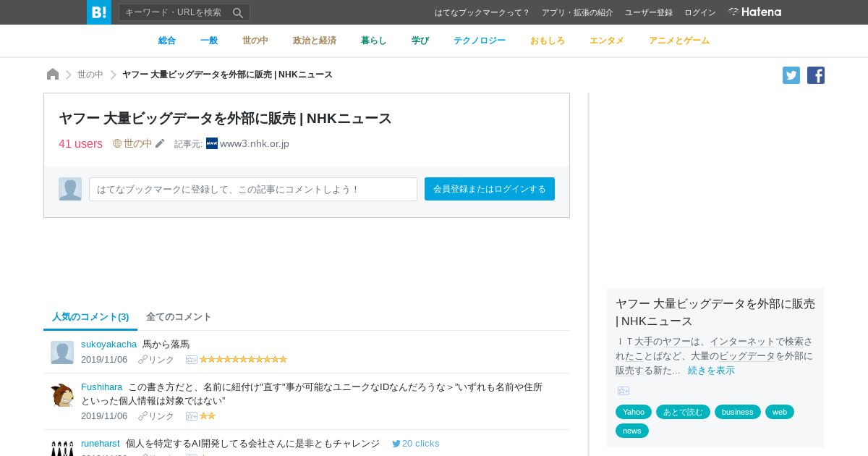This screenshot has height=456, width=868.
Task: Click the web tag
Action: point(780,412)
